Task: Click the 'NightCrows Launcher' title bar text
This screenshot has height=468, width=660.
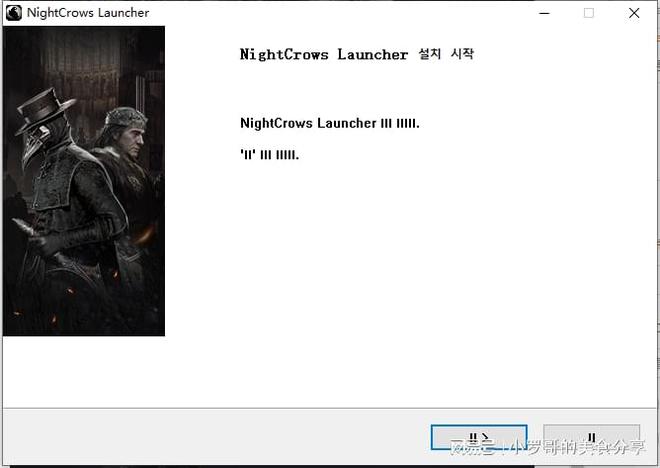Action: click(88, 13)
